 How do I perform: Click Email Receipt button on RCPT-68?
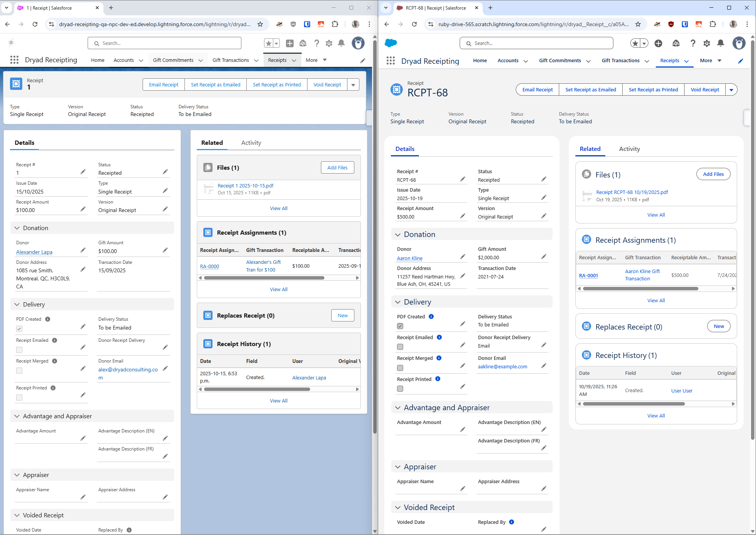(537, 90)
